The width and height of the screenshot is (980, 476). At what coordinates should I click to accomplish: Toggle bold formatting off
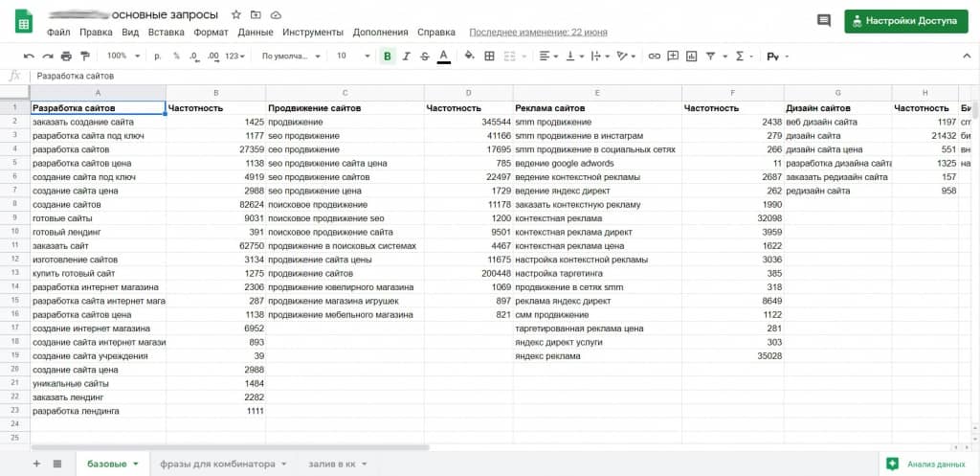[388, 57]
